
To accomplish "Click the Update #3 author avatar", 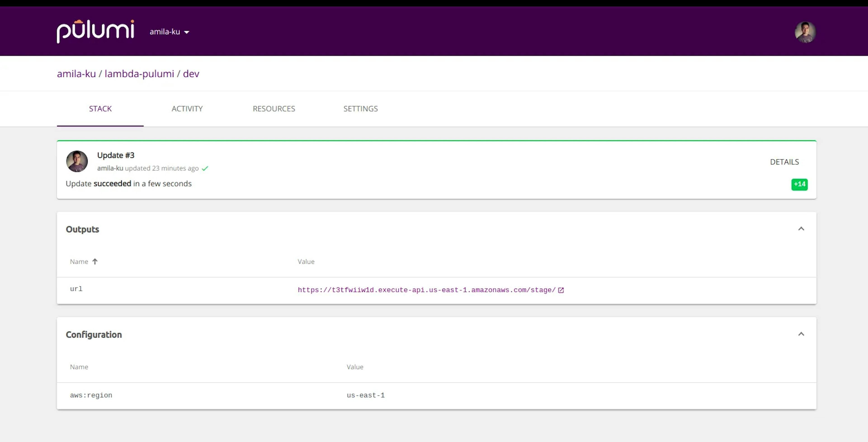I will pos(77,161).
